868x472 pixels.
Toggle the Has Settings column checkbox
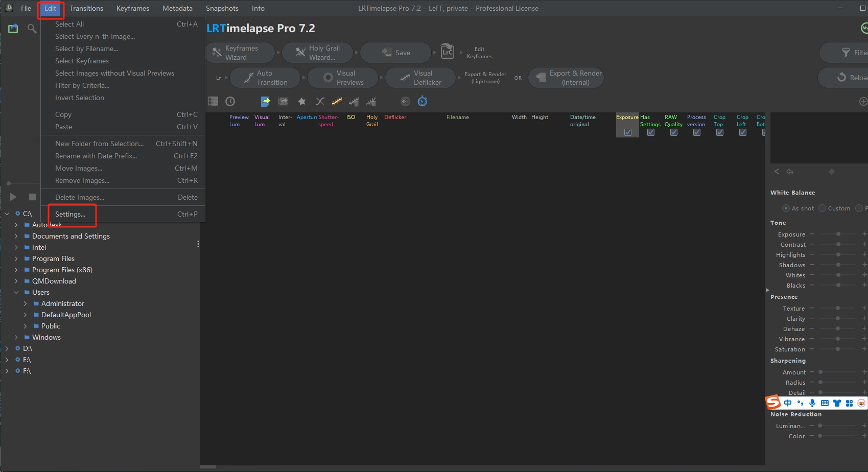(x=651, y=132)
